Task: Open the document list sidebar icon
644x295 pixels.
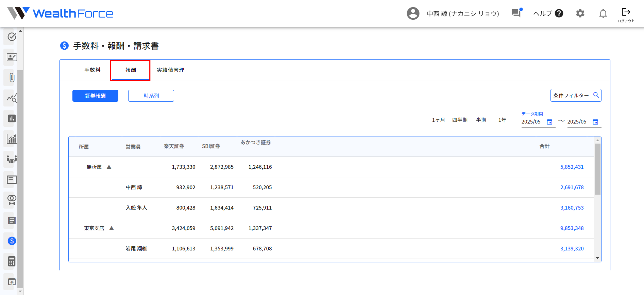Action: point(12,220)
